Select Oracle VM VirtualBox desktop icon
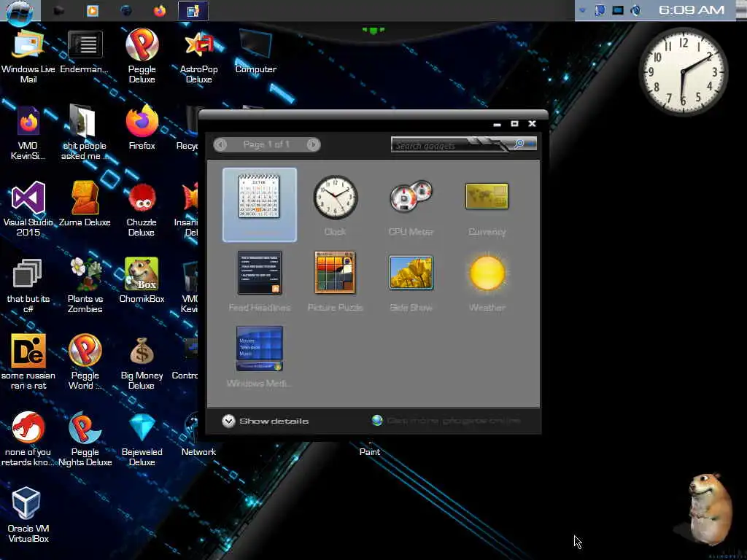 click(x=28, y=516)
